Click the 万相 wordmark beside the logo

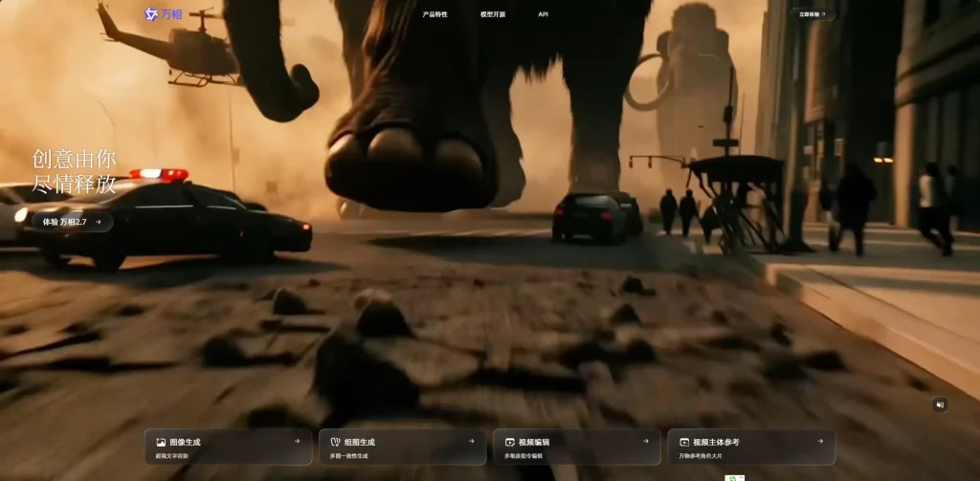(173, 14)
